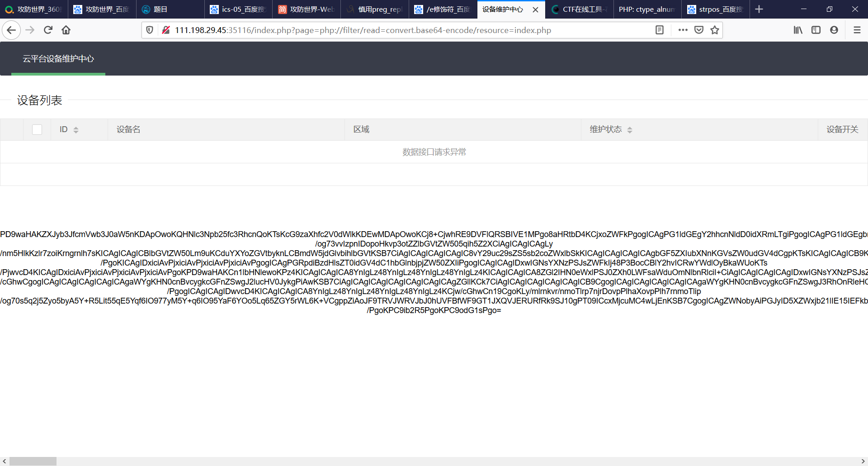Close the browser window
The width and height of the screenshot is (868, 466).
tap(855, 9)
